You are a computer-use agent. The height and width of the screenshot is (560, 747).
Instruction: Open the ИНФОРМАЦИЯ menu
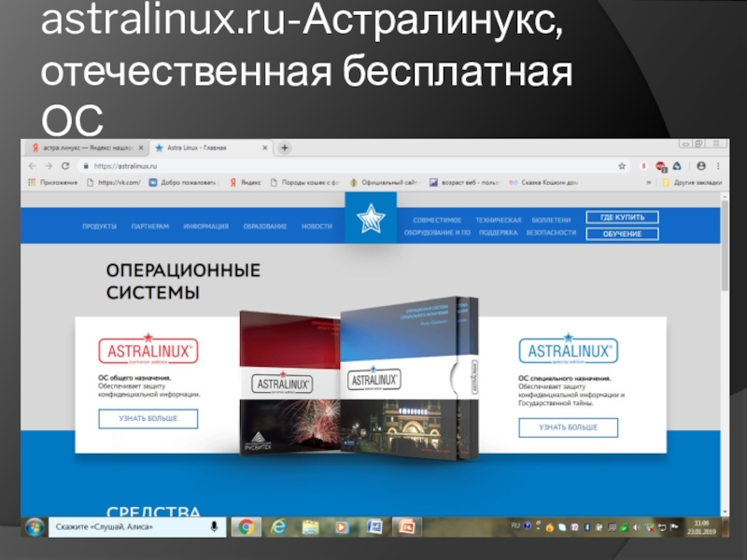[x=205, y=227]
